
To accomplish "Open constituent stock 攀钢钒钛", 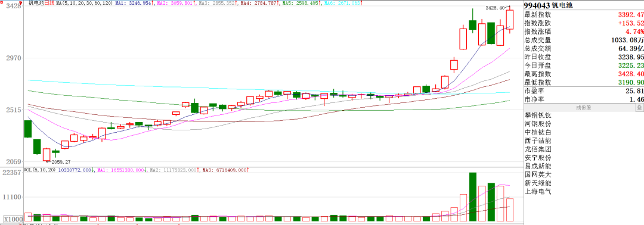I will point(538,115).
